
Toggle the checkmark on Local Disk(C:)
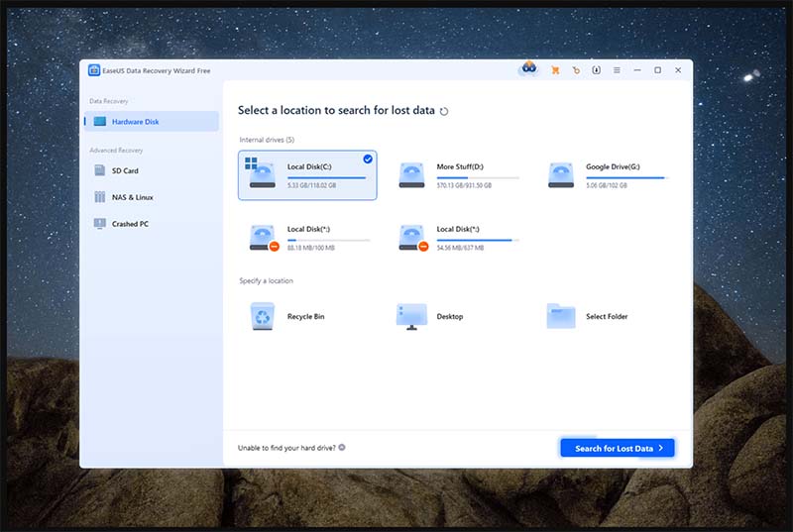click(368, 160)
